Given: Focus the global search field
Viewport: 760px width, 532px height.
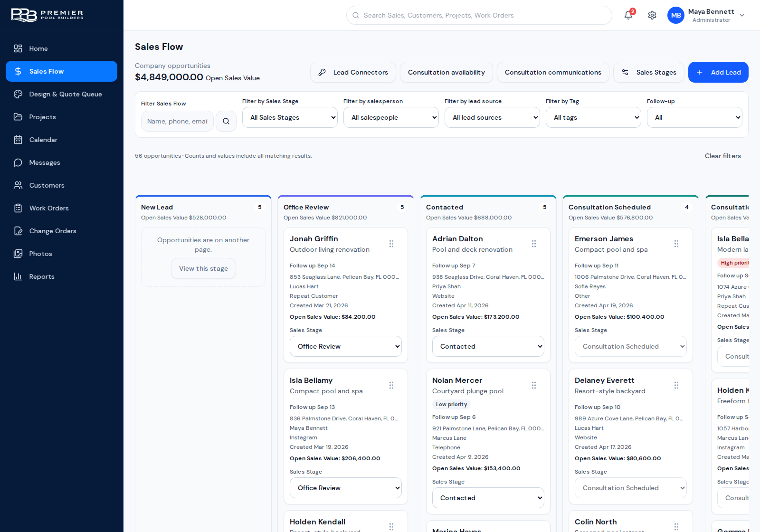Looking at the screenshot, I should [x=479, y=15].
